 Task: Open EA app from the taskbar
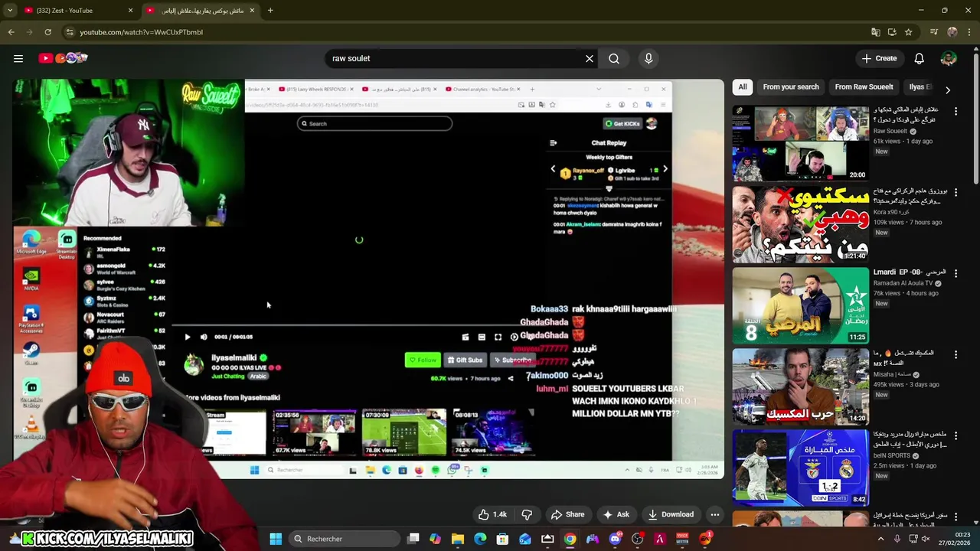[705, 539]
